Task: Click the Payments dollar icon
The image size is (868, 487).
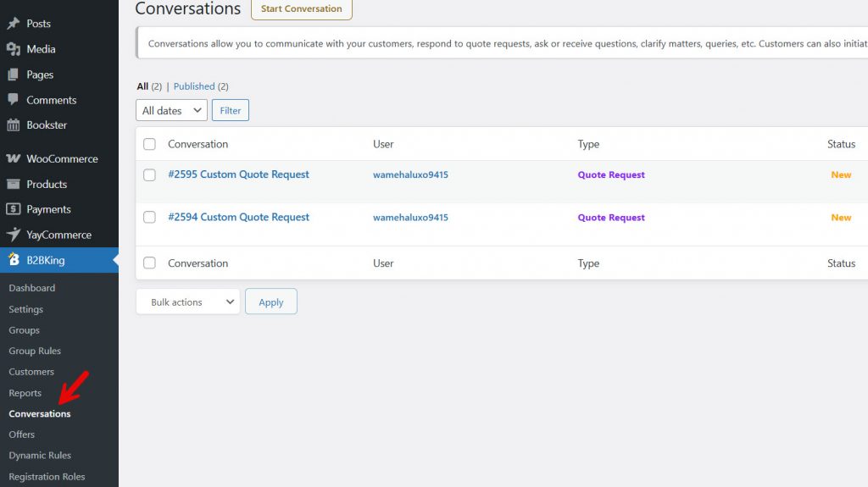Action: (x=14, y=209)
